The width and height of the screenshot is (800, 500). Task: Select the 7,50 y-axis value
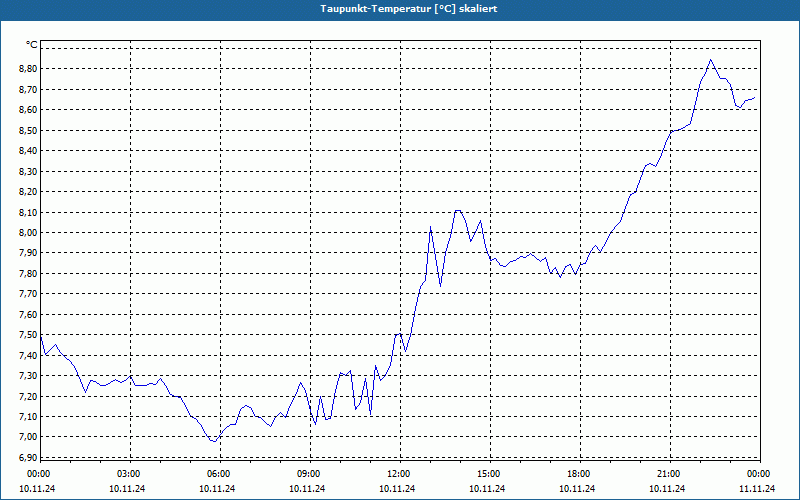point(28,335)
